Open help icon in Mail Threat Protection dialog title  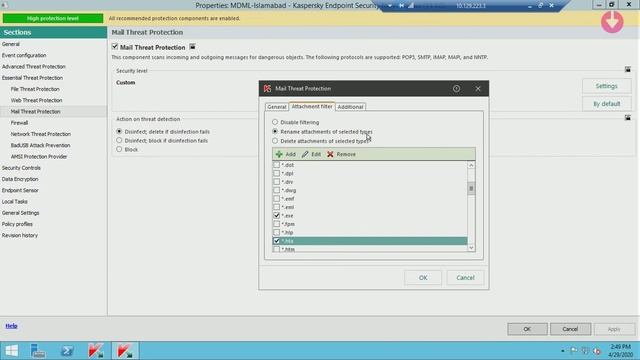pyautogui.click(x=456, y=89)
